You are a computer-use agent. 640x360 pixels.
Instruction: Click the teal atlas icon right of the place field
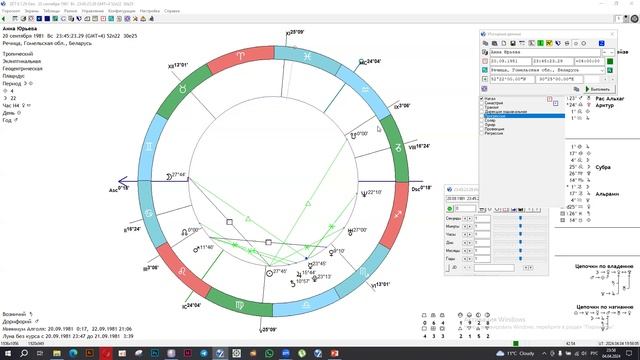(x=610, y=70)
